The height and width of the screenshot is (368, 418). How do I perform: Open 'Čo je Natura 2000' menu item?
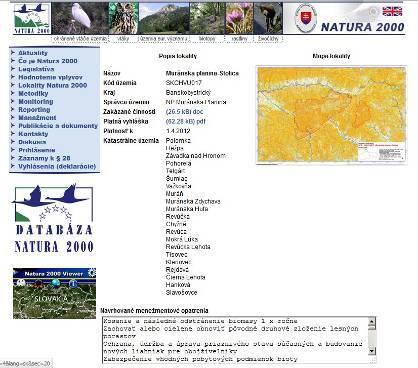(48, 61)
